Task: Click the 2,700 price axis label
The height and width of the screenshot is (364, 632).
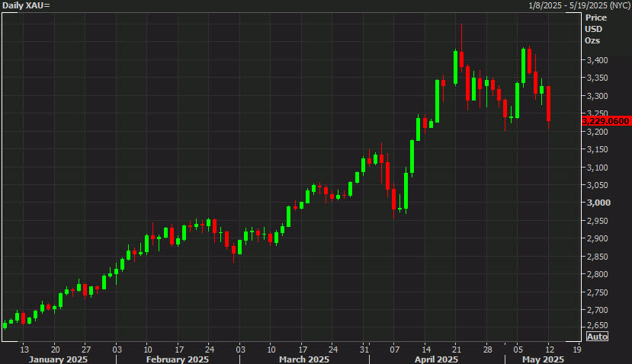Action: tap(598, 310)
